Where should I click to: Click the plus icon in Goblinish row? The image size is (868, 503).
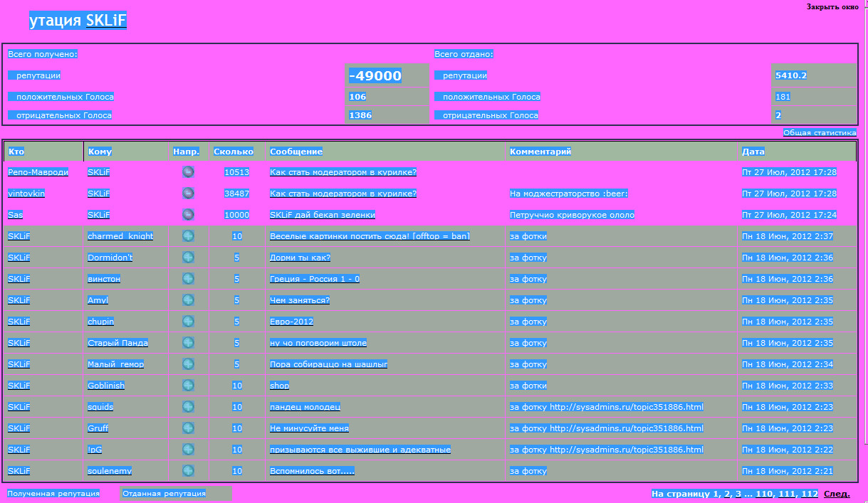188,385
